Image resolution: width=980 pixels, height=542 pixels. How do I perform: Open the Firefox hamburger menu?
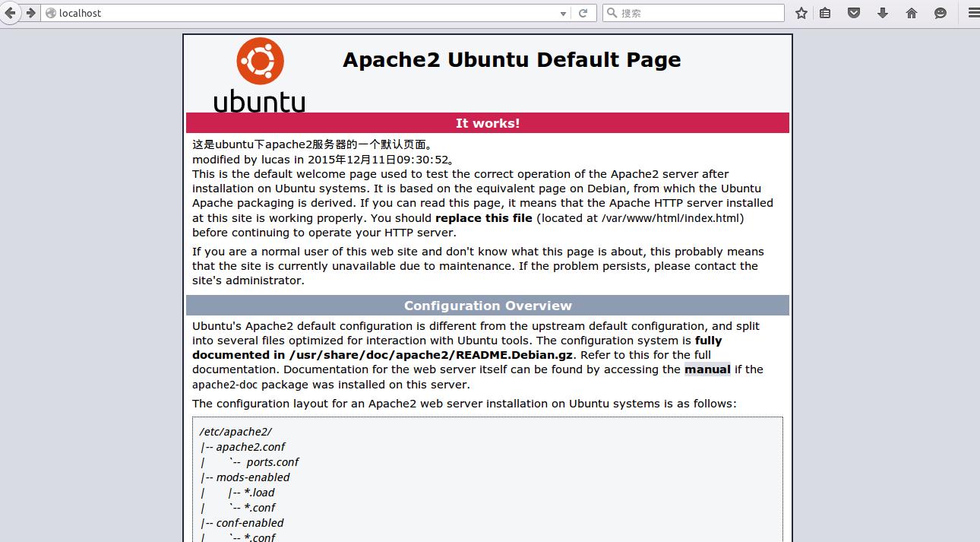(973, 13)
